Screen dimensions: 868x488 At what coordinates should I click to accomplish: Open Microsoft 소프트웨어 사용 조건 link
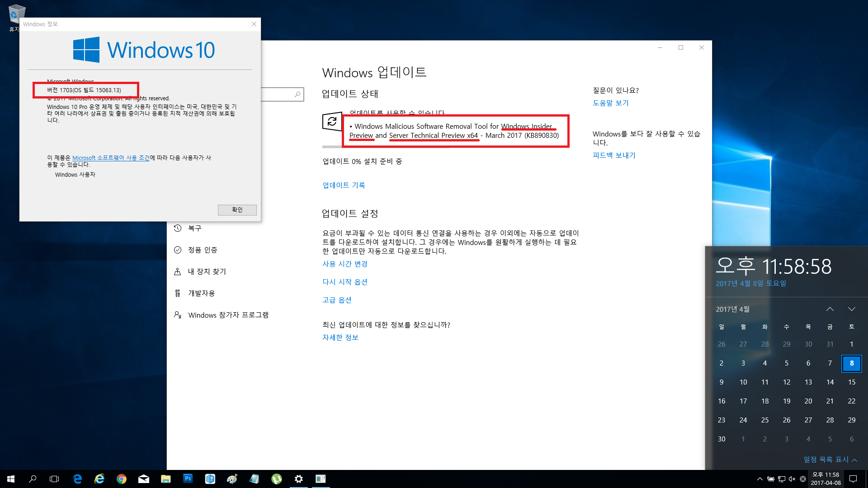click(x=111, y=158)
